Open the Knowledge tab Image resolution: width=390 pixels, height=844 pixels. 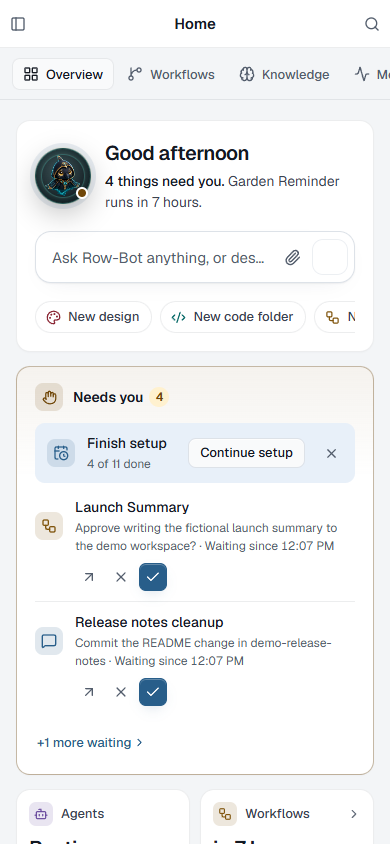(x=284, y=74)
